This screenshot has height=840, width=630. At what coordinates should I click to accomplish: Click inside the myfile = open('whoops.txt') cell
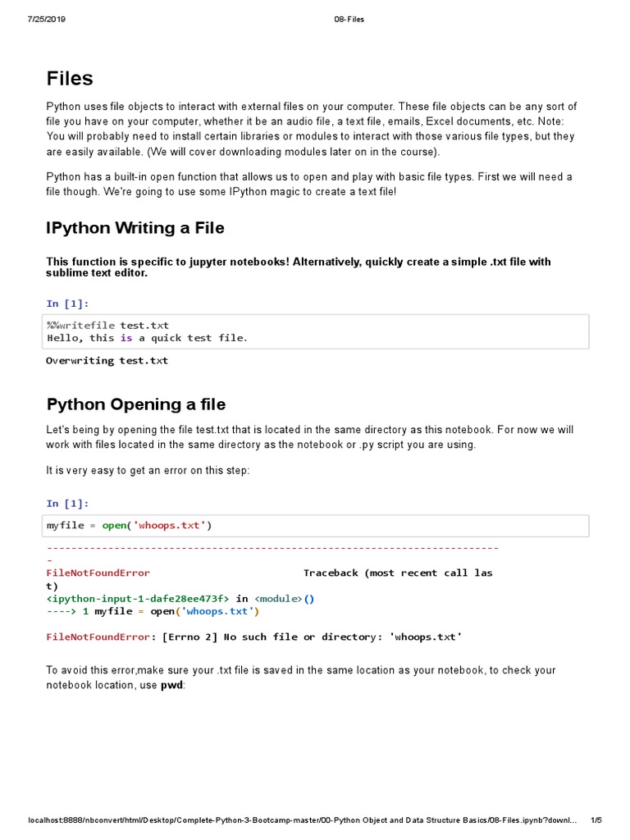tap(316, 525)
